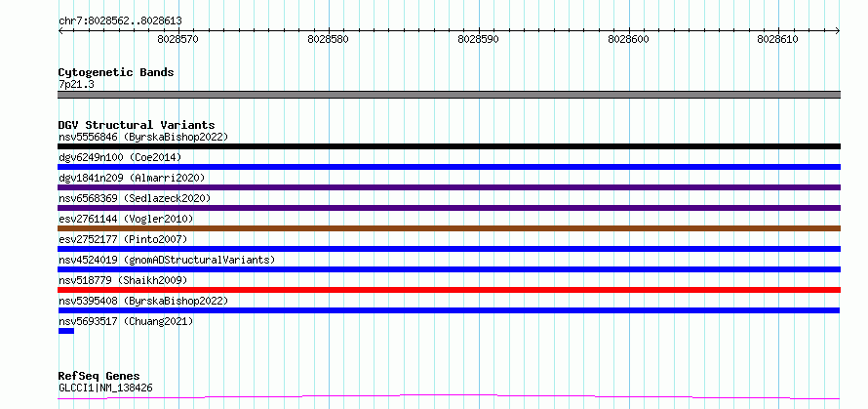The width and height of the screenshot is (868, 409).
Task: Open the Cytogenetic Bands track heading
Action: click(116, 72)
